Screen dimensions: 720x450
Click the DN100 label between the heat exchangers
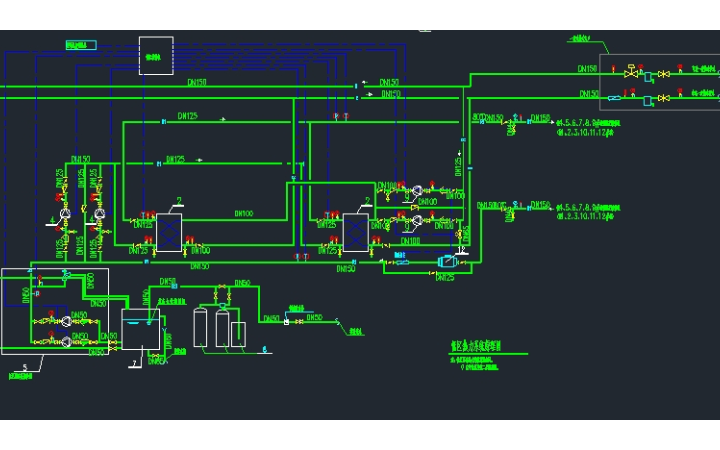click(244, 214)
